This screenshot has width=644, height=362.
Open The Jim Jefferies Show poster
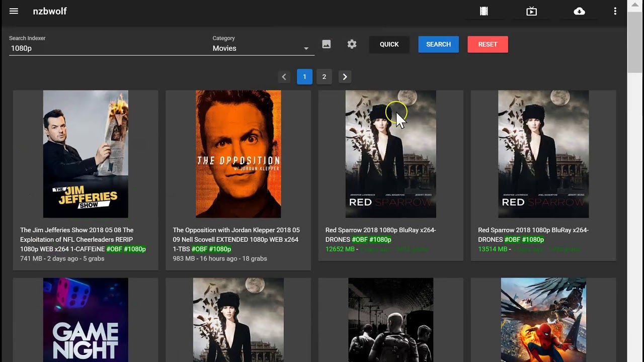(x=86, y=154)
